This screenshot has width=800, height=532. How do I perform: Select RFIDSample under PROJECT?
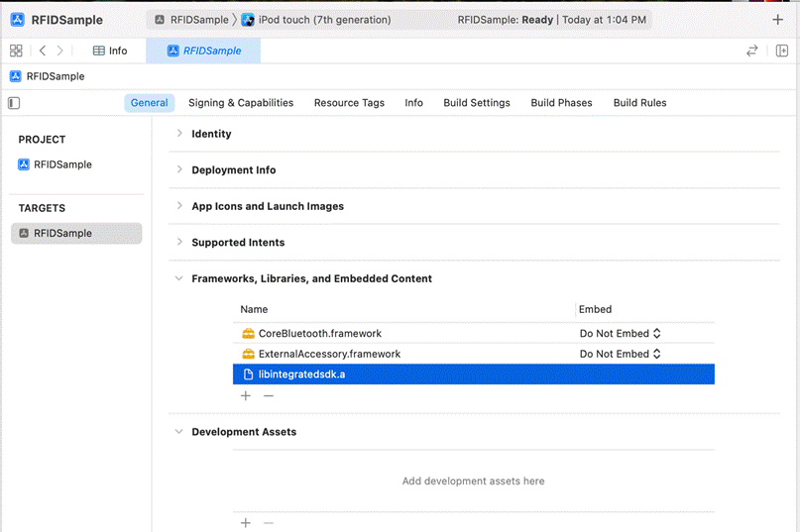(x=62, y=164)
